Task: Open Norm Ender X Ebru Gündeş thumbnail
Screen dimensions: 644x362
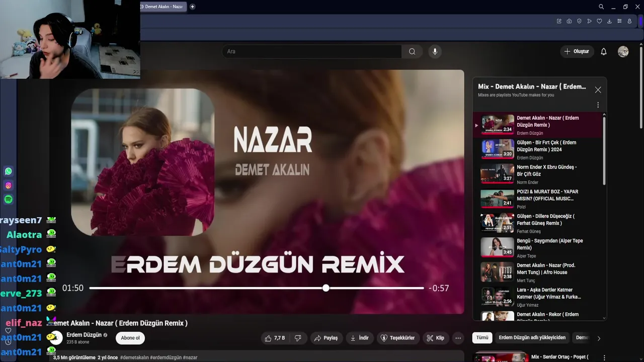Action: coord(497,174)
